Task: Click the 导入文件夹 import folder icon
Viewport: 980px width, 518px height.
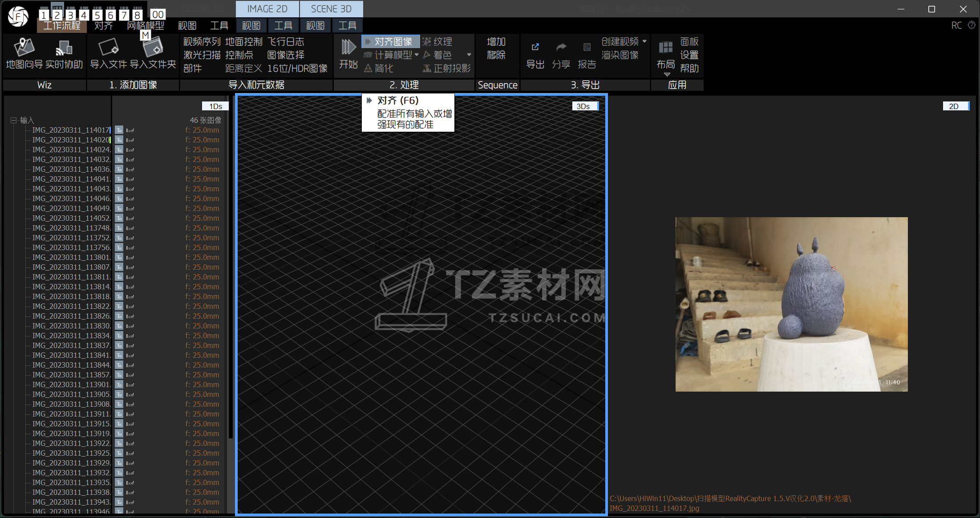Action: click(x=153, y=47)
